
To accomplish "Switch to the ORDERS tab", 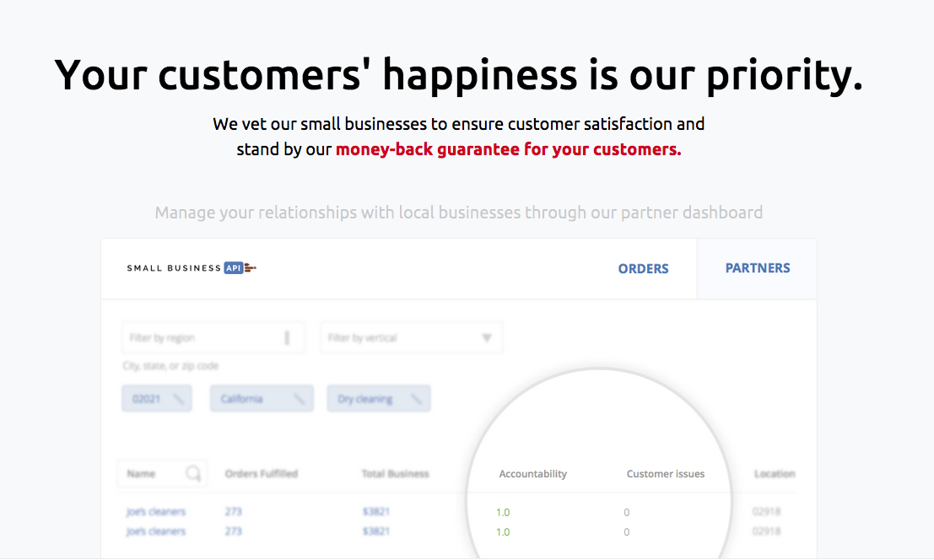I will click(x=643, y=268).
